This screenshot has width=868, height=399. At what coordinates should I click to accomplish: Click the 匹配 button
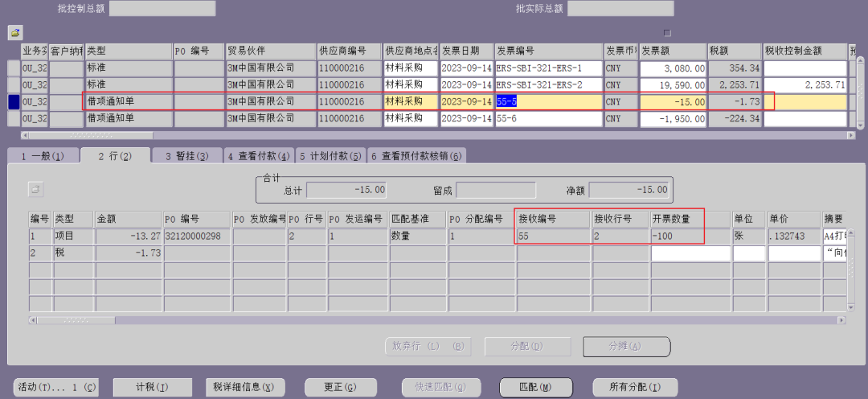click(x=536, y=387)
